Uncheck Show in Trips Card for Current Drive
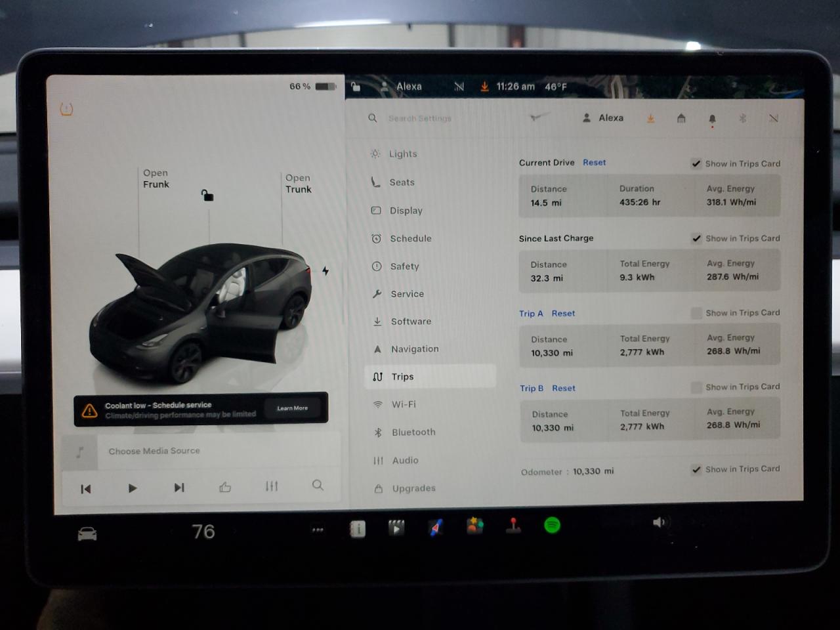840x630 pixels. 696,163
